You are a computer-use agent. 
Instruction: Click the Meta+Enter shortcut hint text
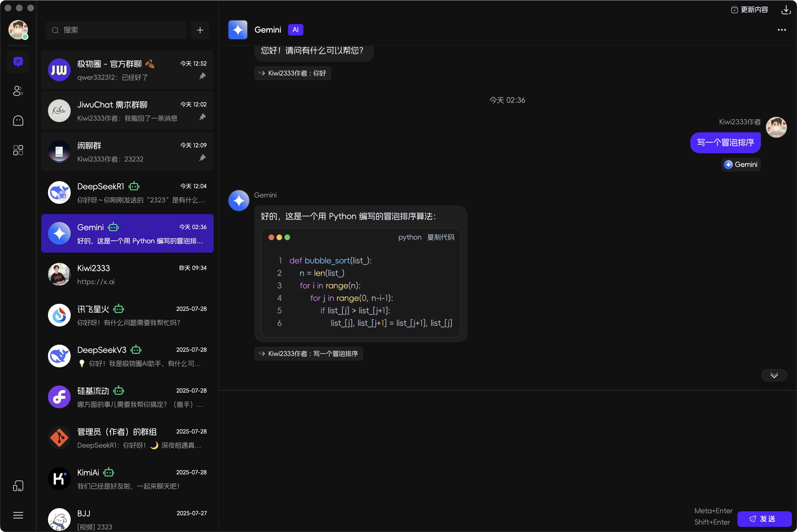(713, 511)
